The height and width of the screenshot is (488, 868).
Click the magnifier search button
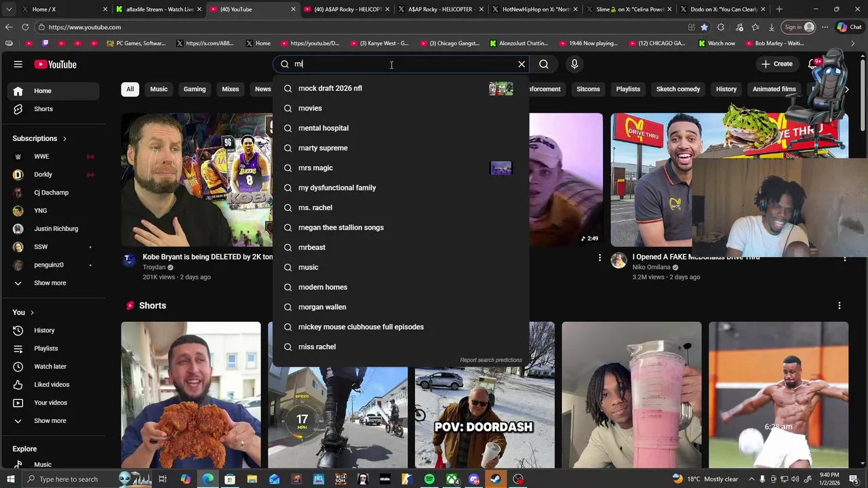click(544, 64)
